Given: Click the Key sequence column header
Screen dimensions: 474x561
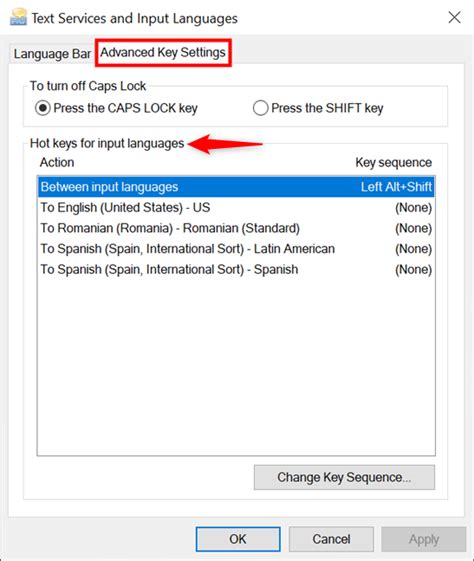Looking at the screenshot, I should pos(394,163).
